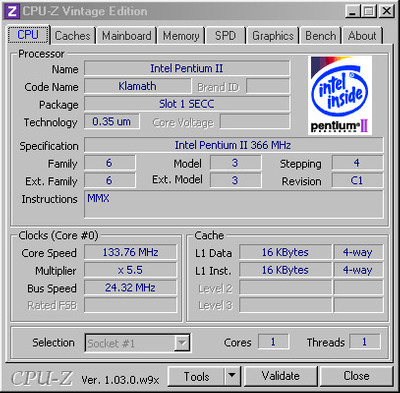Click the Name field Intel Pentium II
This screenshot has width=400, height=393.
coord(187,68)
